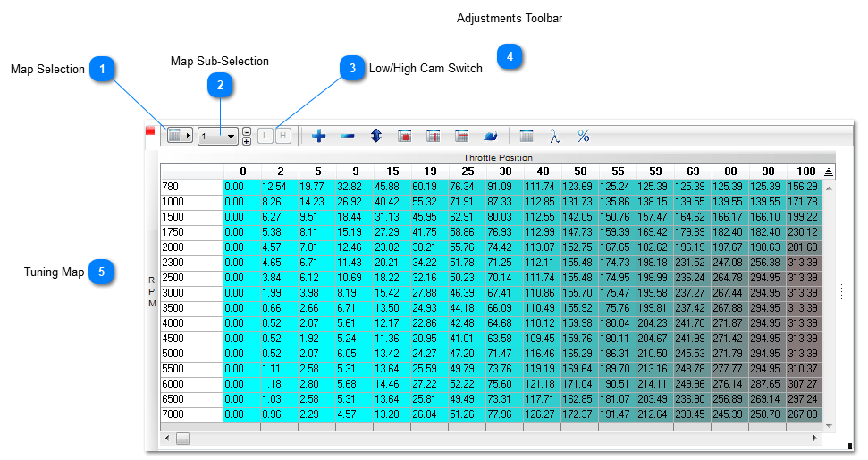Viewport: 868px width, 460px height.
Task: Click the percent display icon
Action: click(584, 136)
